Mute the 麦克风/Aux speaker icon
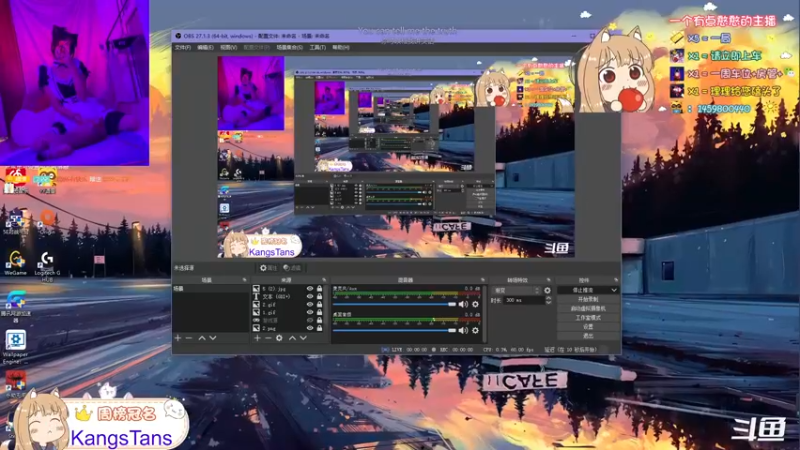Viewport: 800px width, 450px height. pos(463,304)
